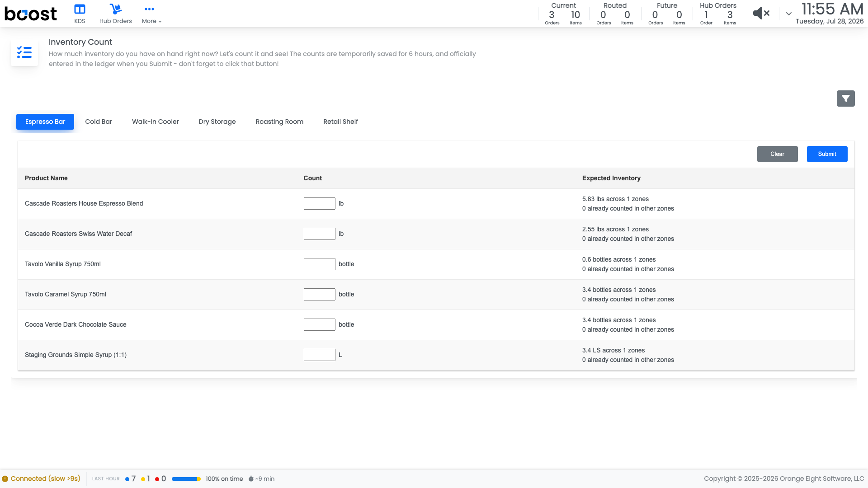Click the 5.83 lbs expected inventory text
Image resolution: width=868 pixels, height=488 pixels.
point(615,199)
